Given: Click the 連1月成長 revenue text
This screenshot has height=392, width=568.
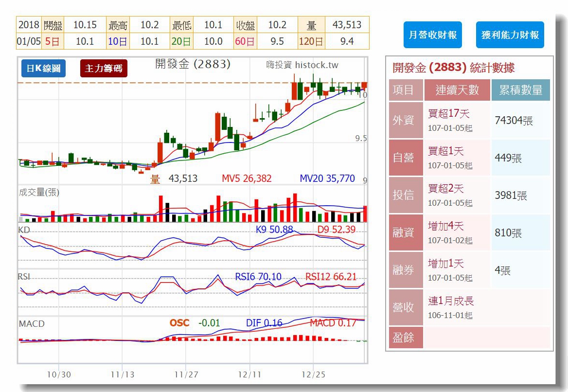Looking at the screenshot, I should pos(451,301).
